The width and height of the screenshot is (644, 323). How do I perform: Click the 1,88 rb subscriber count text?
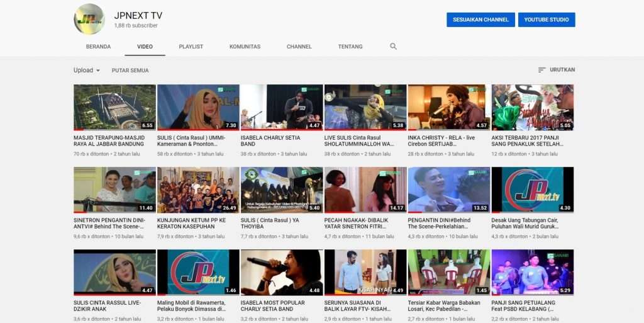[136, 25]
